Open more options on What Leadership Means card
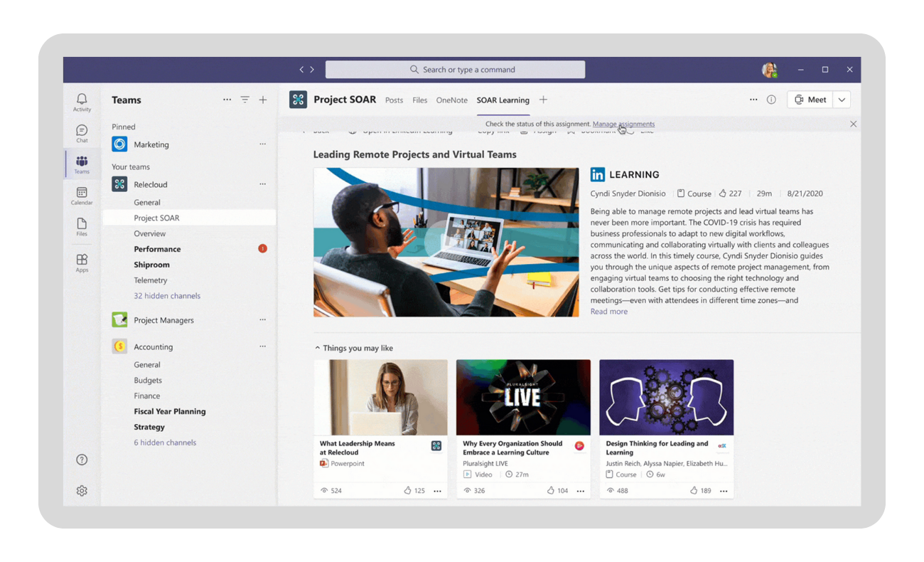Image resolution: width=924 pixels, height=562 pixels. coord(437,491)
